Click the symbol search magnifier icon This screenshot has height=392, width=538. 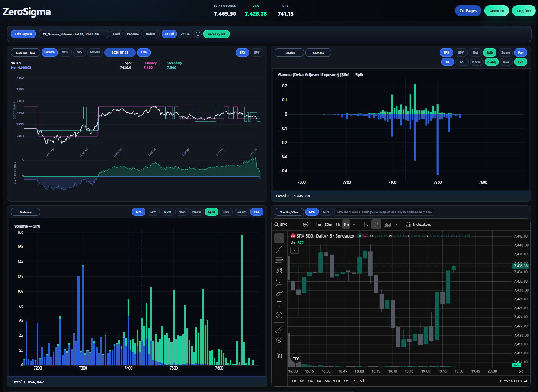tap(276, 224)
